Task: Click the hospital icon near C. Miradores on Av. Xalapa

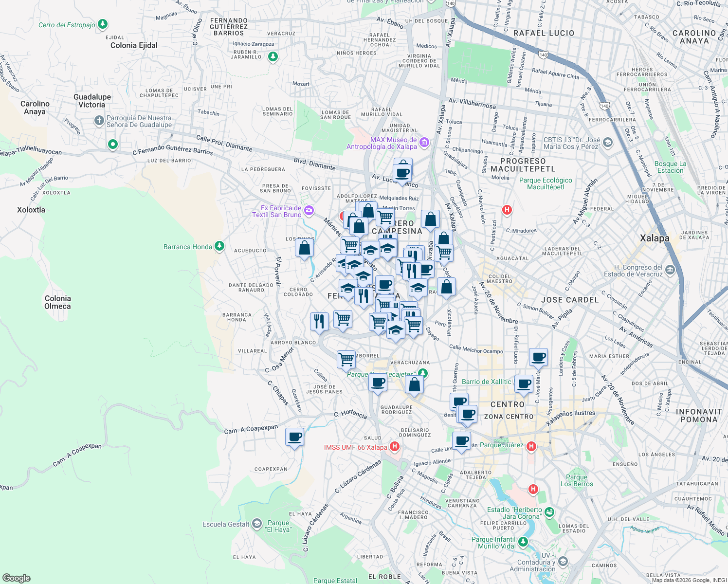Action: click(507, 209)
